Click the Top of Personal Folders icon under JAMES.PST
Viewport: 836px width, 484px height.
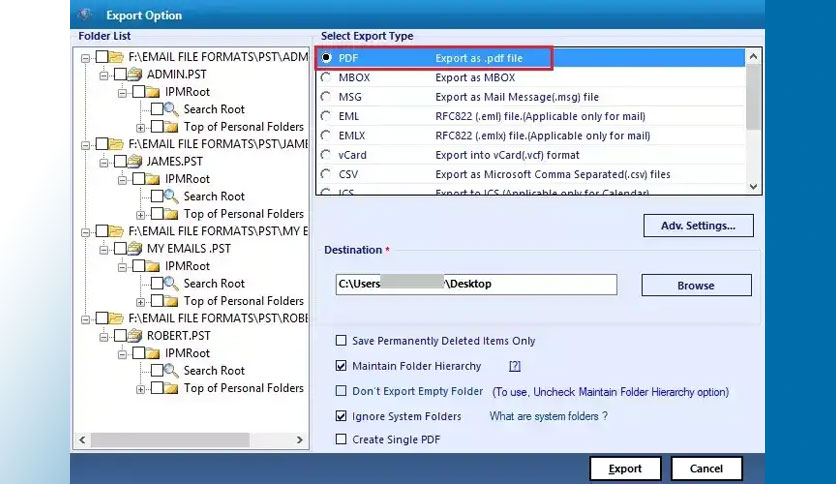[x=171, y=214]
